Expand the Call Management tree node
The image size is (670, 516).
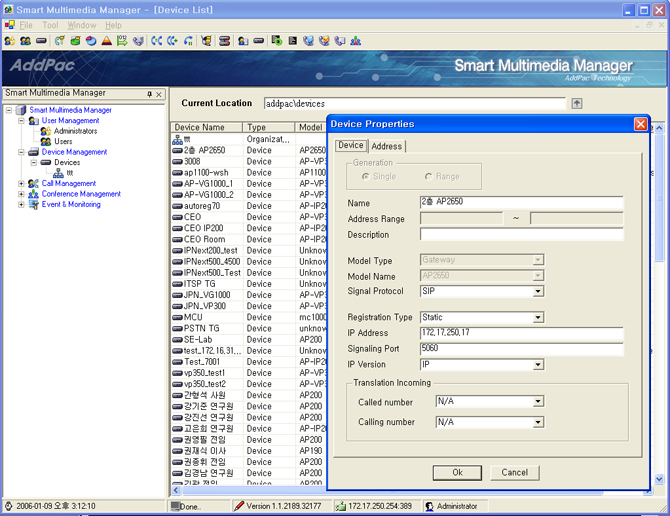point(22,184)
